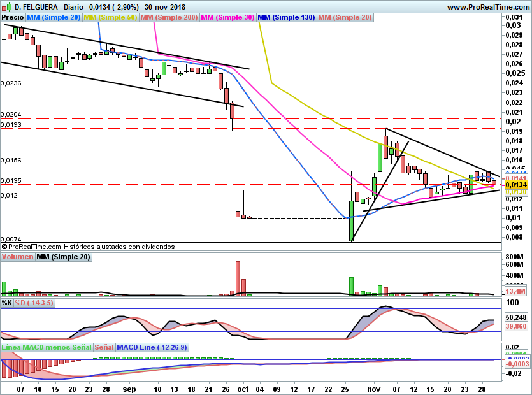Screen dimensions: 532x395
Task: Select the 0,0135 level label
Action: (11, 180)
